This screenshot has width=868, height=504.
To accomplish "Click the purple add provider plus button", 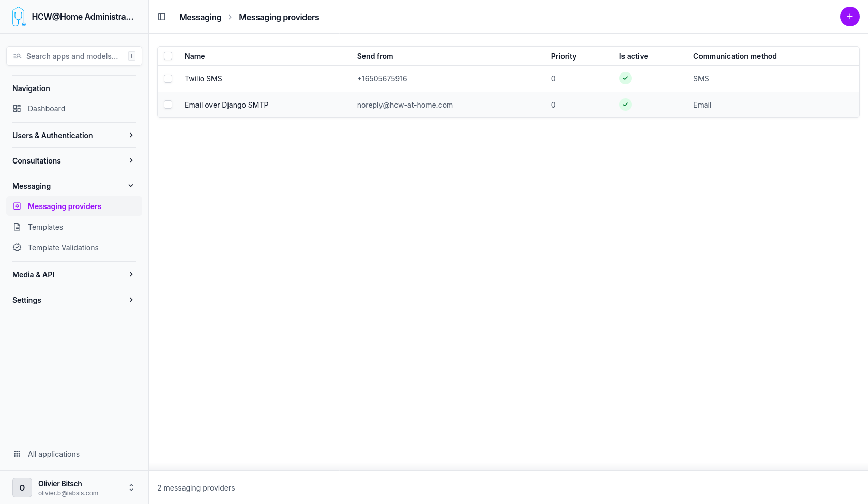I will [849, 17].
